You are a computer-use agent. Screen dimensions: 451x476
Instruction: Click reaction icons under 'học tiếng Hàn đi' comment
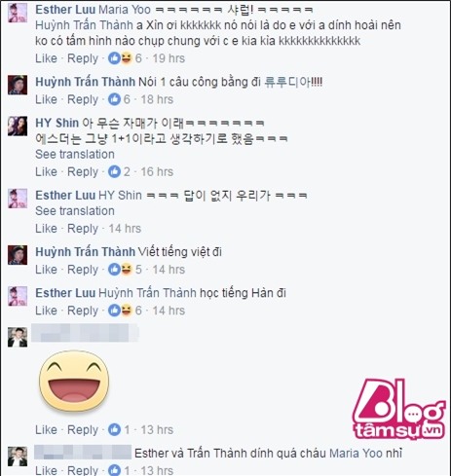click(x=120, y=311)
